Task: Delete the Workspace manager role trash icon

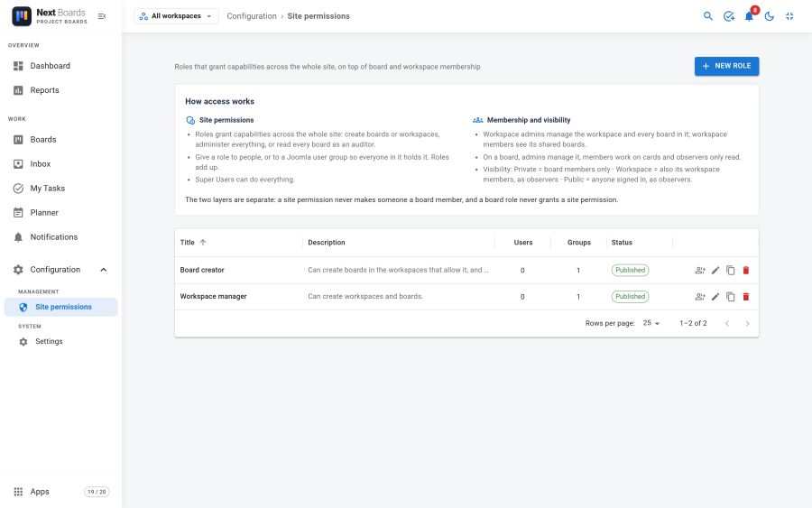Action: [746, 297]
